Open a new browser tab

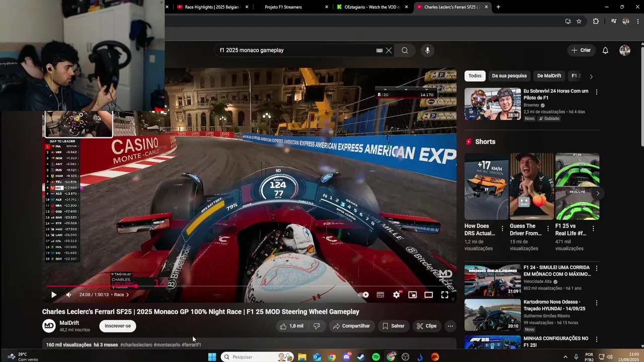(498, 7)
